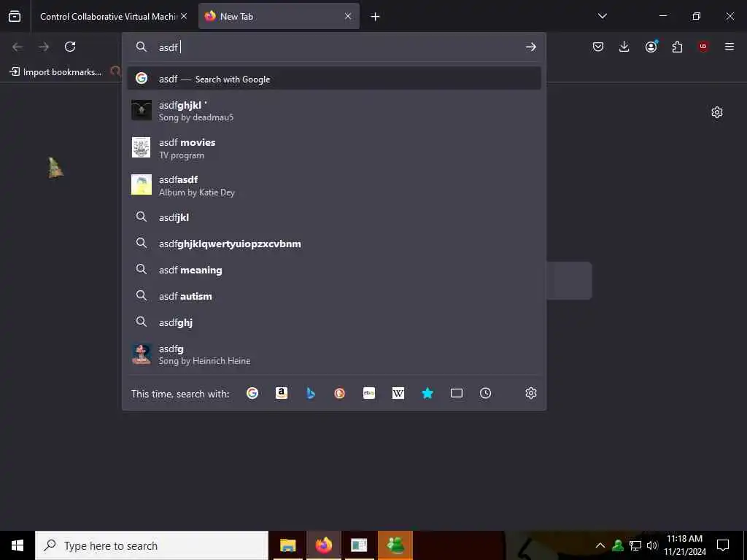Expand the list all tabs chevron
Image resolution: width=747 pixels, height=560 pixels.
tap(602, 16)
